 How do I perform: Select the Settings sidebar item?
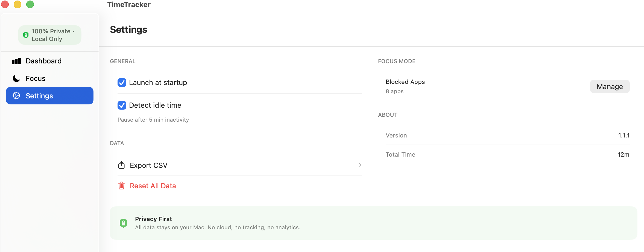[39, 96]
